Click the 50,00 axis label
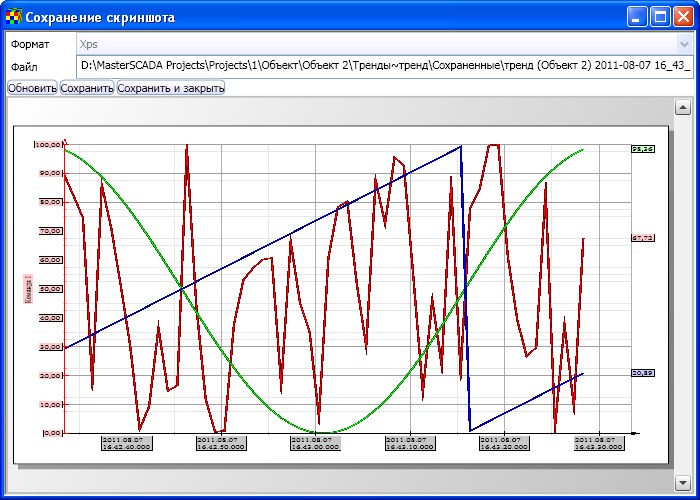 [50, 289]
